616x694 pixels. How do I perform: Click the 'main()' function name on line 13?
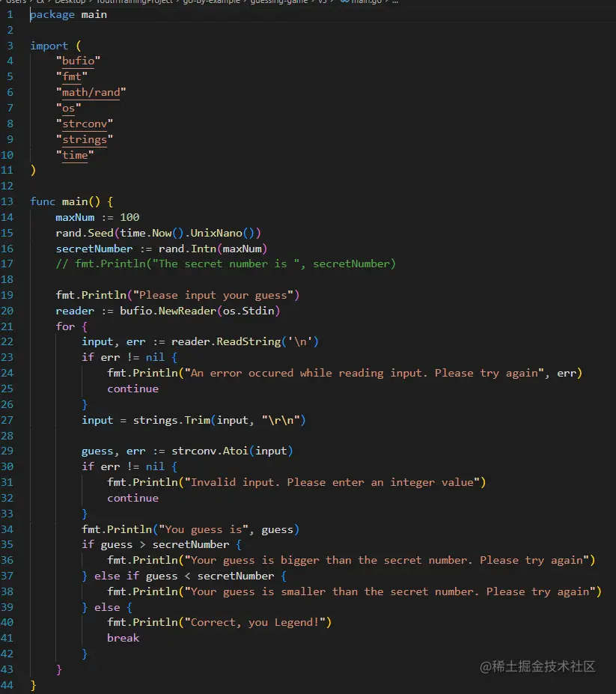pyautogui.click(x=81, y=202)
